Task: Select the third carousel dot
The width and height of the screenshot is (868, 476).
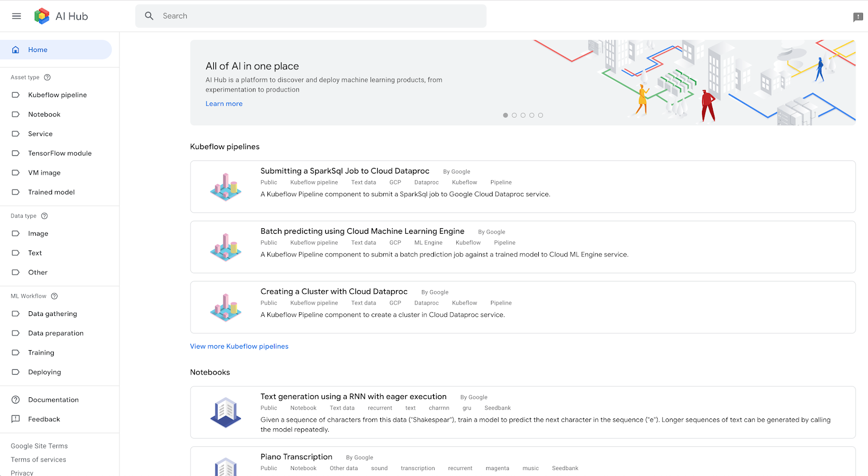Action: tap(523, 115)
